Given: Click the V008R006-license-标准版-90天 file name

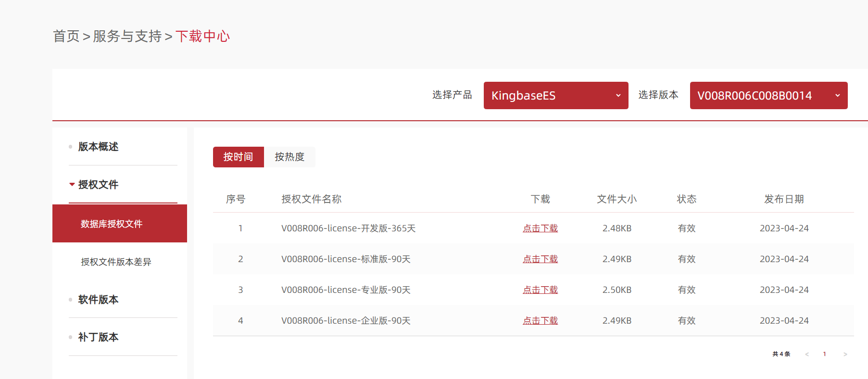Looking at the screenshot, I should (x=346, y=259).
